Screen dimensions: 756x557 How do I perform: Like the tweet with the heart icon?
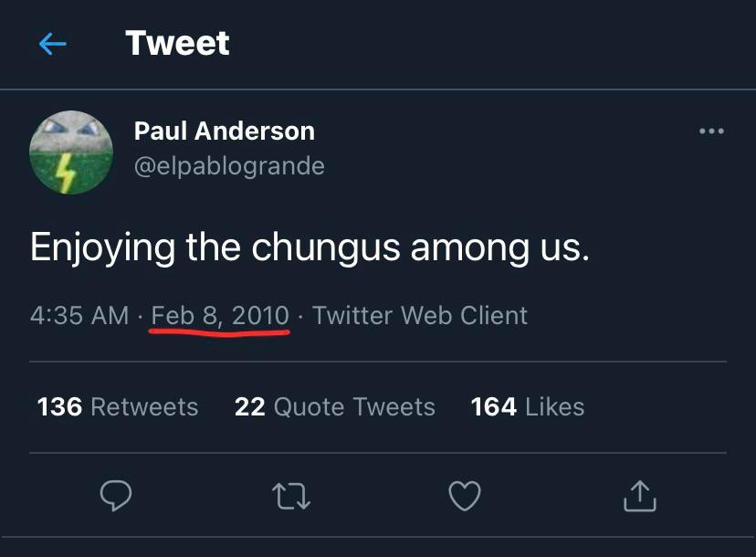[x=465, y=496]
